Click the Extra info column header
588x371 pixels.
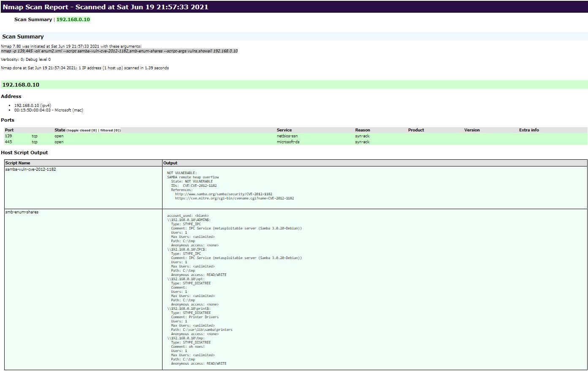tap(529, 130)
